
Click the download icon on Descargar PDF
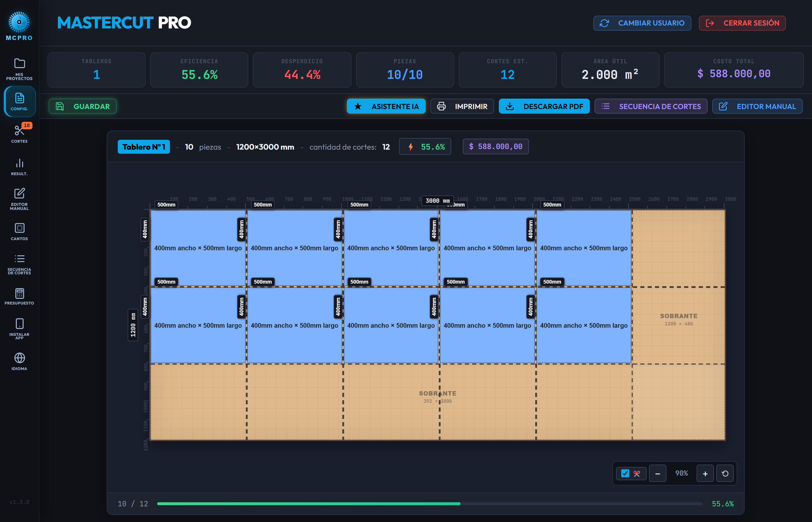pyautogui.click(x=510, y=106)
